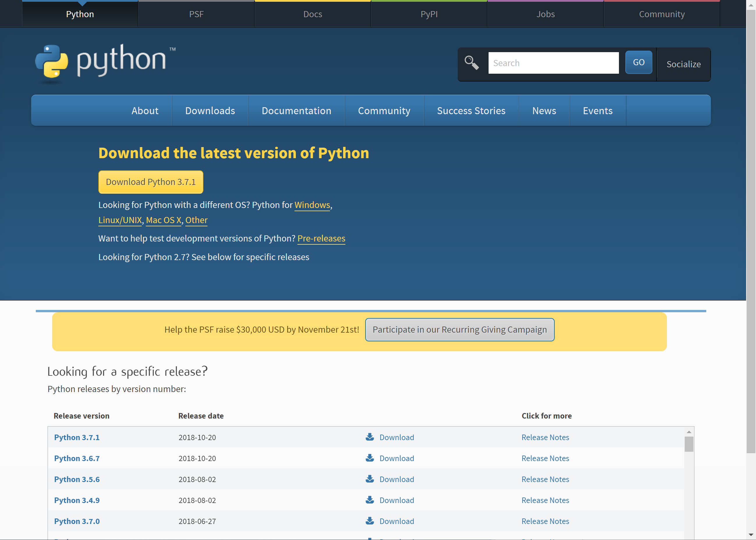Click the page scrollbar down arrow
Screen dimensions: 756x540
point(751,535)
